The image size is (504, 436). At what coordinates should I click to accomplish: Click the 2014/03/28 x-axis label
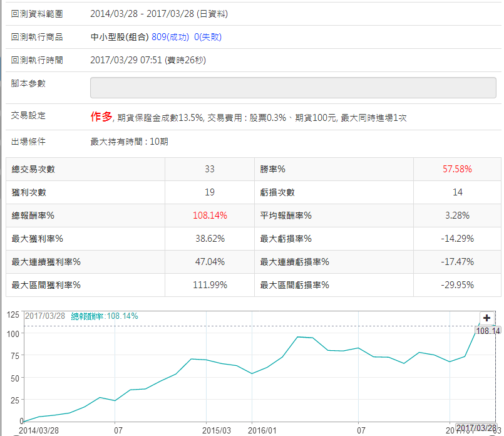(x=40, y=431)
